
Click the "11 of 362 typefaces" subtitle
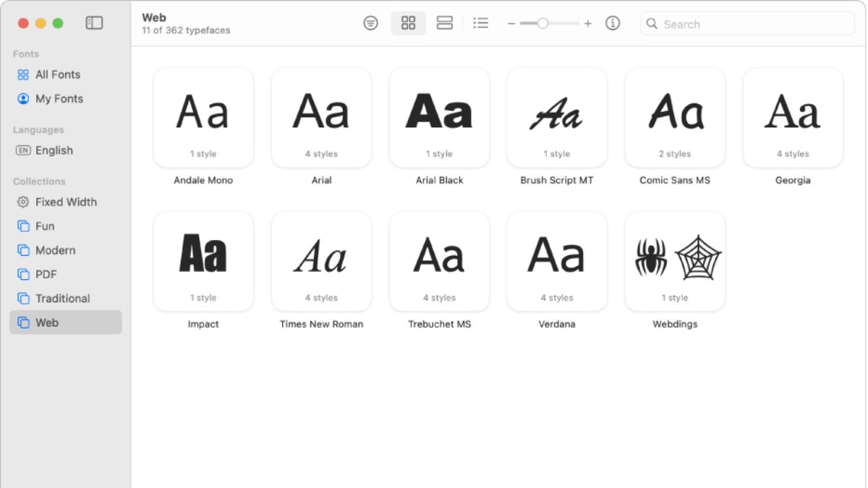(x=186, y=30)
